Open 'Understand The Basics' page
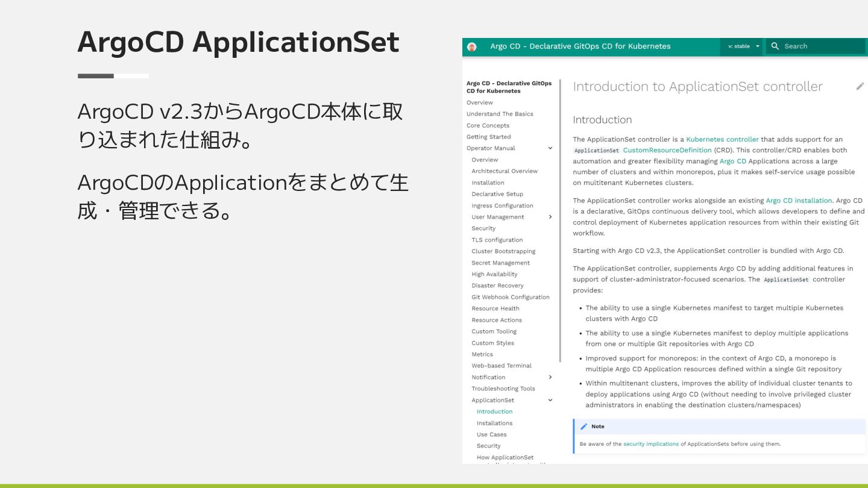 pos(500,114)
